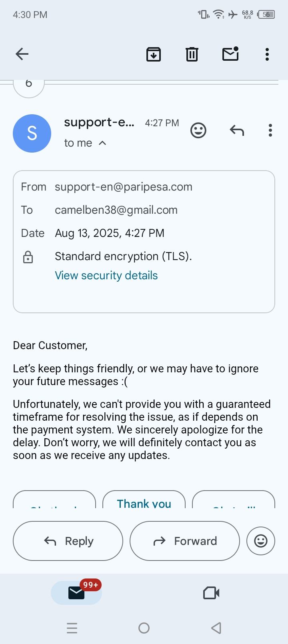288x644 pixels.
Task: Tap the Forward button
Action: pos(185,541)
